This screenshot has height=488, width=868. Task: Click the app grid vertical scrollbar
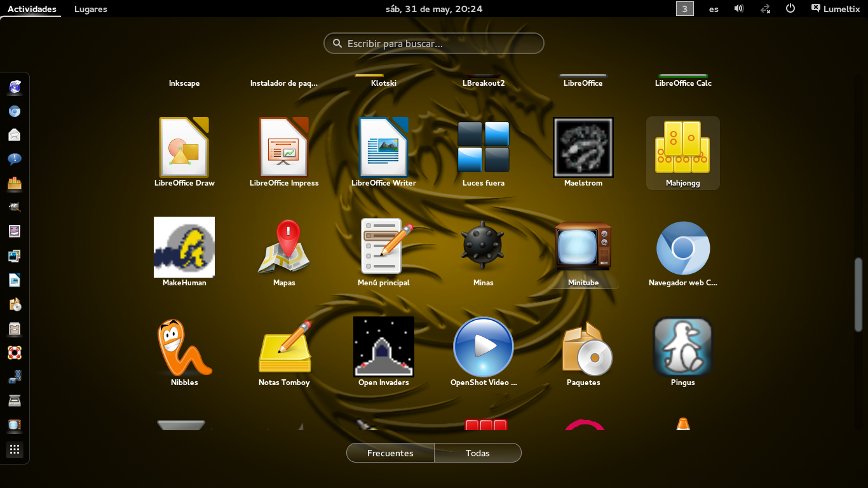858,294
